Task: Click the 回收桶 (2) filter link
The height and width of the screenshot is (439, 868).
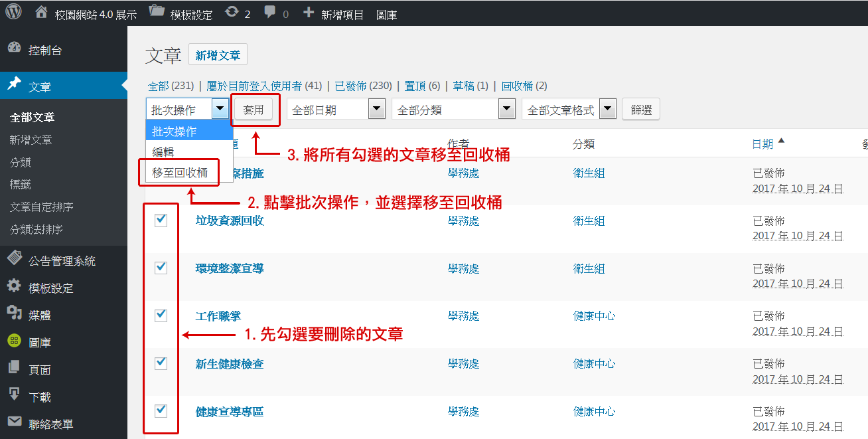Action: [x=524, y=86]
